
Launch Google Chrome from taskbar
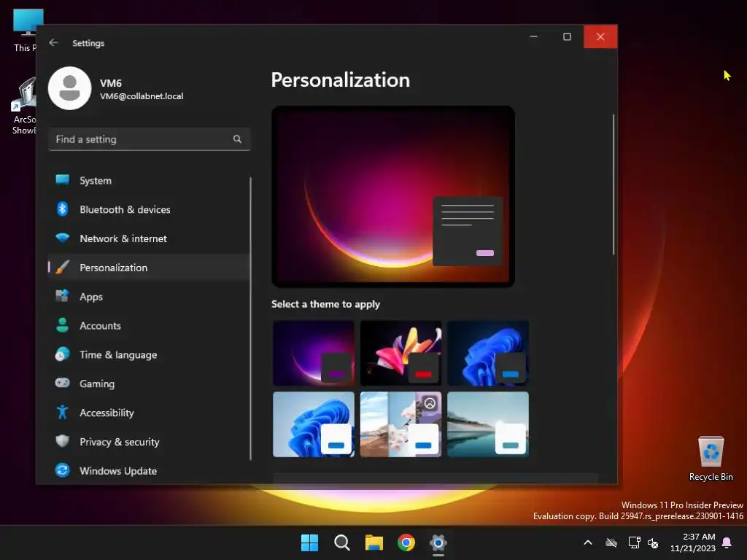click(406, 542)
